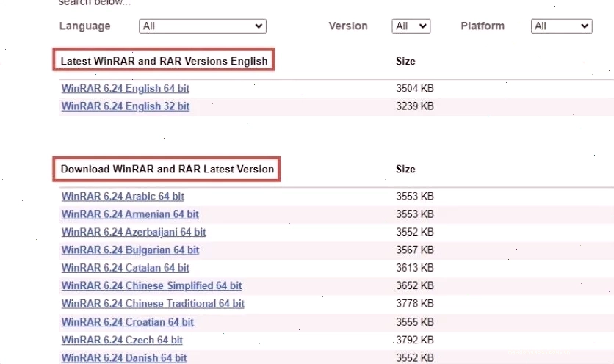Click the Version filter label
Viewport: 614px width, 364px height.
click(348, 26)
